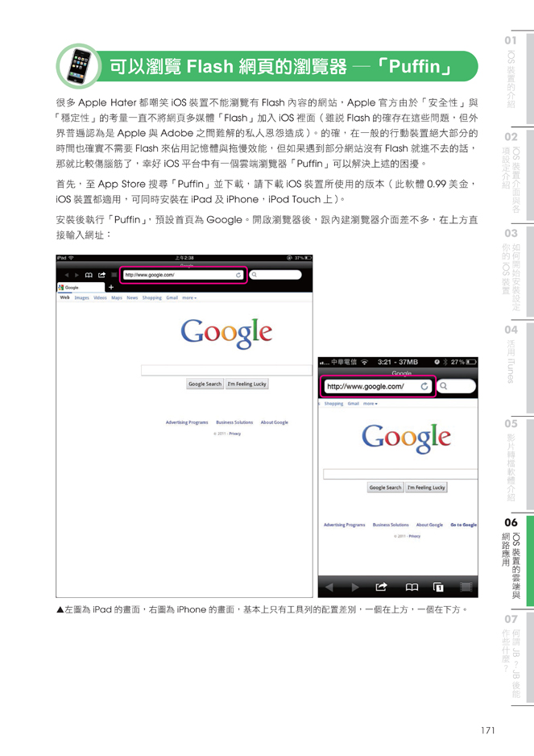This screenshot has width=534, height=756.
Task: Go to chapter 02 side tab
Action: coord(517,175)
